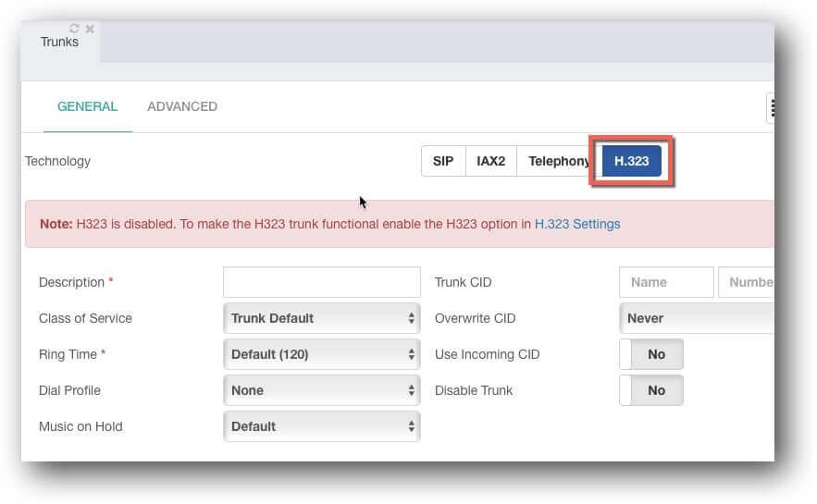This screenshot has height=504, width=817.
Task: Expand the Class of Service dropdown
Action: [322, 318]
